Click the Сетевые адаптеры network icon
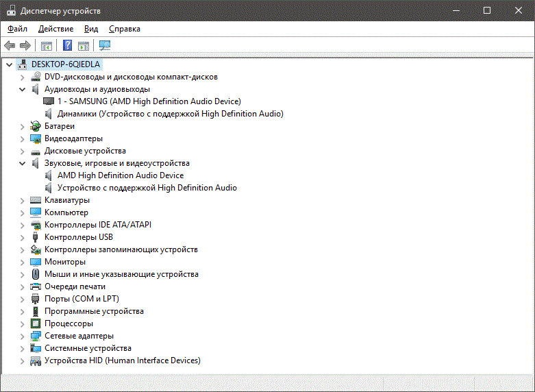 click(36, 336)
